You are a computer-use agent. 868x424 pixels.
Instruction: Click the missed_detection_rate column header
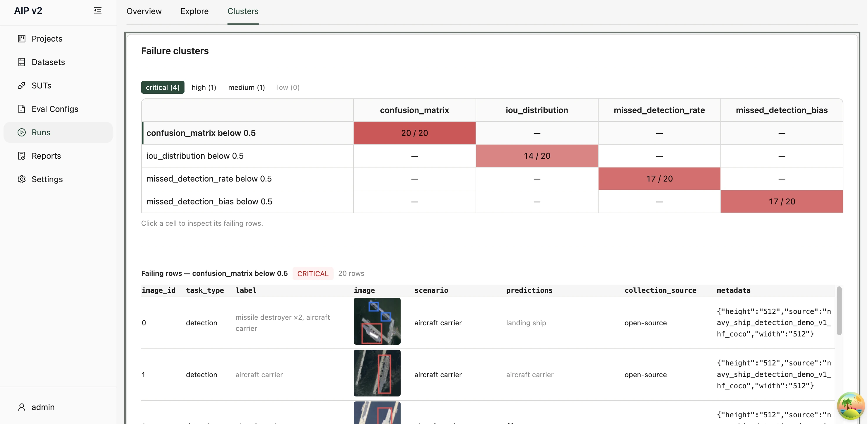(659, 110)
